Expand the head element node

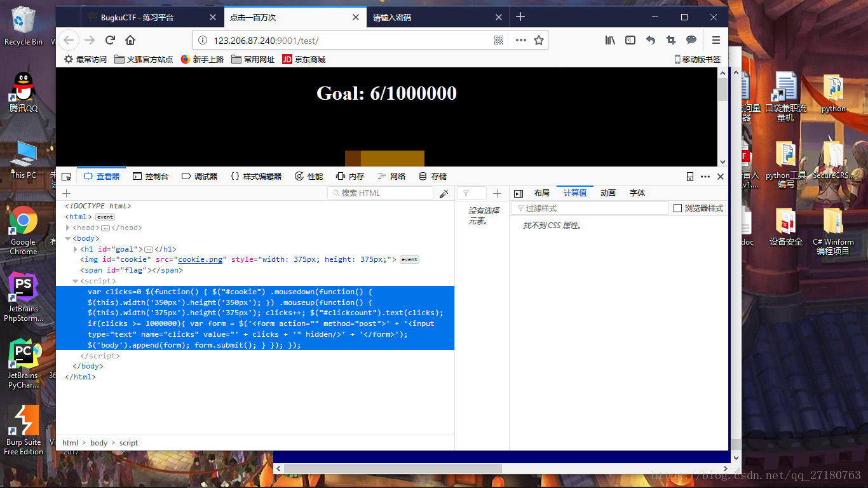click(x=68, y=228)
